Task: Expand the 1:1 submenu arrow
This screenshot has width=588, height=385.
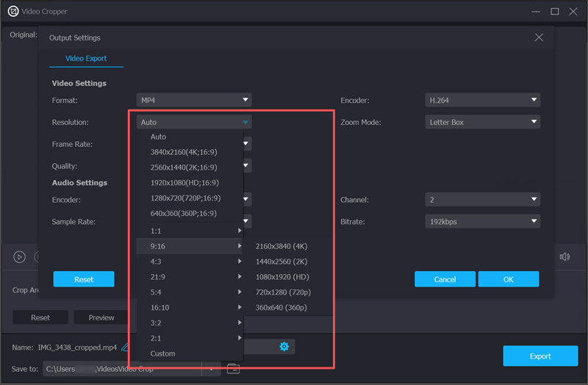Action: [240, 231]
